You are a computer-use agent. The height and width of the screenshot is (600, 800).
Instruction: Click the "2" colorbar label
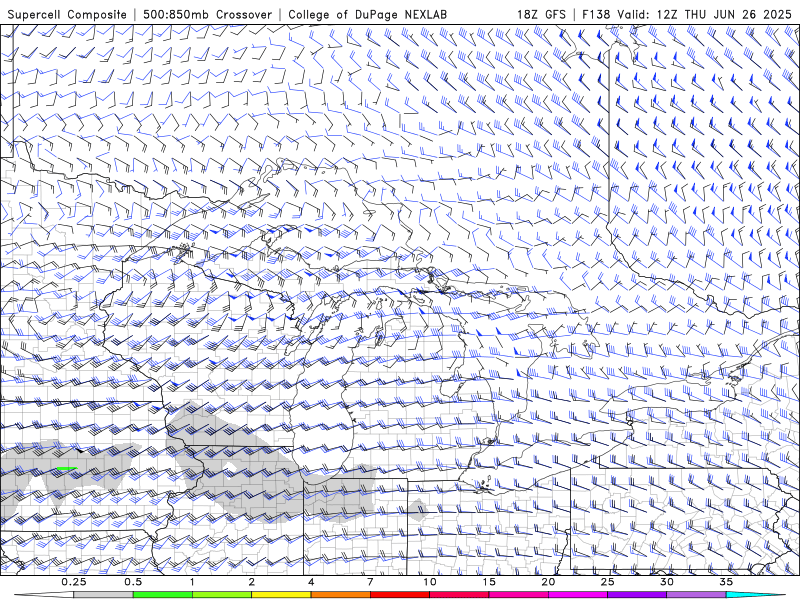[252, 582]
